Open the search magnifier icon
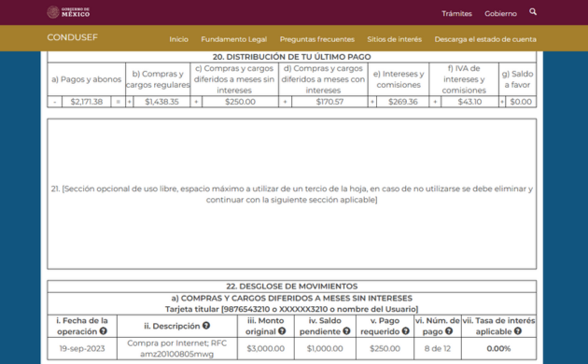588x364 pixels. tap(533, 12)
